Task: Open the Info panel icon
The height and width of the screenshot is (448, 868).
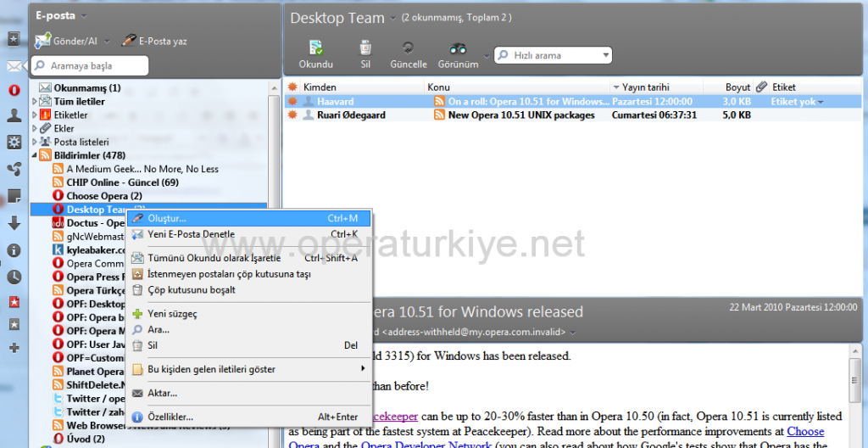Action: pyautogui.click(x=14, y=250)
